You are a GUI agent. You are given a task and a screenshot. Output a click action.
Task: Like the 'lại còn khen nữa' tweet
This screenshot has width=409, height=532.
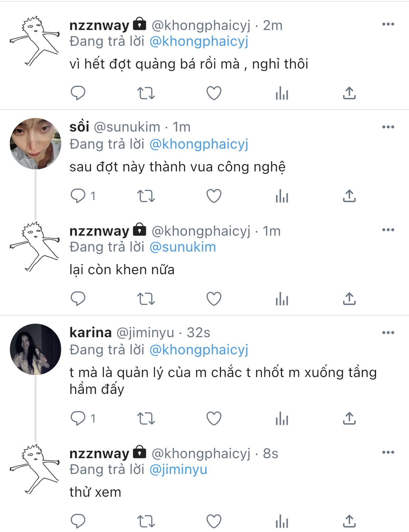[x=214, y=299]
